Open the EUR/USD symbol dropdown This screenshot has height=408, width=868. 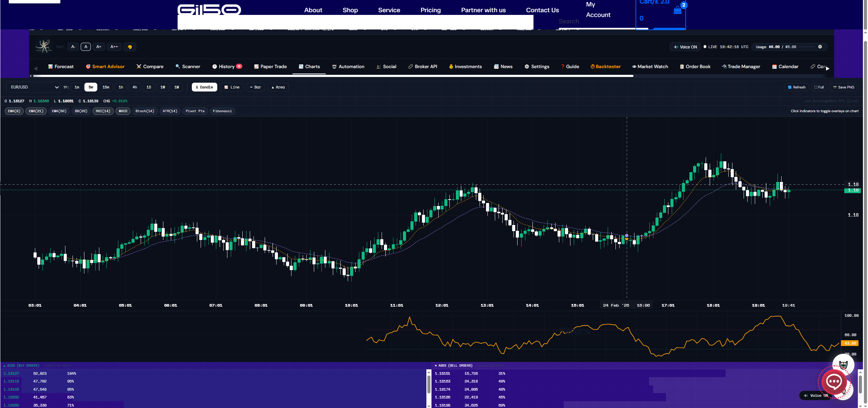[x=33, y=87]
